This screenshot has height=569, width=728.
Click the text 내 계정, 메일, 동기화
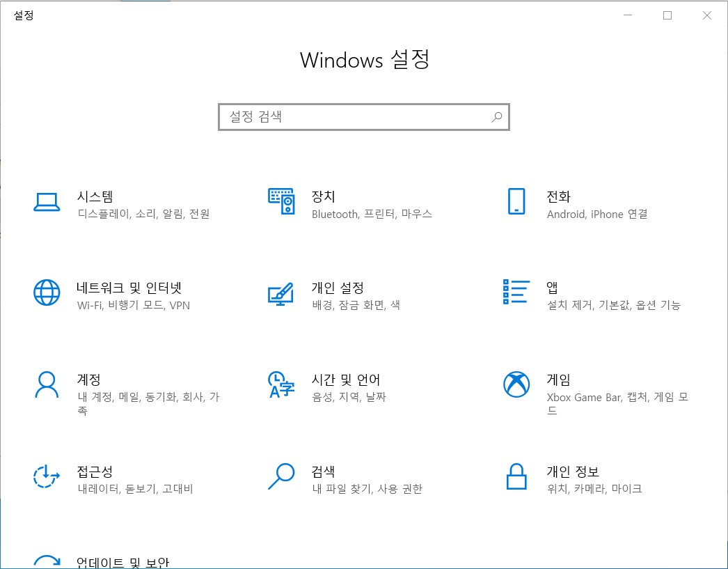click(127, 397)
